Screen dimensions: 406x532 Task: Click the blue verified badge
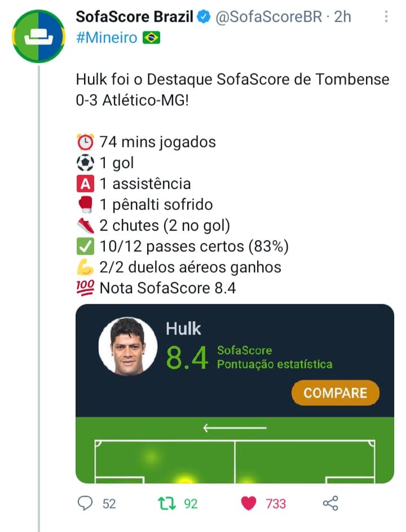point(204,17)
